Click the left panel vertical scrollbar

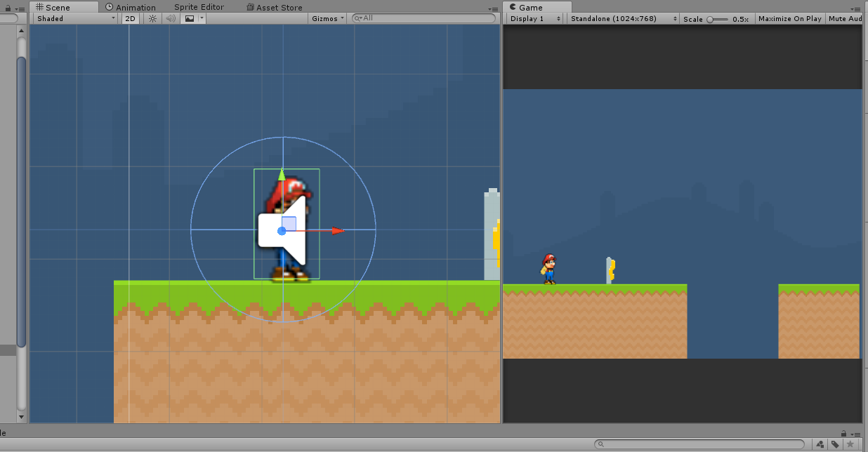pos(21,202)
